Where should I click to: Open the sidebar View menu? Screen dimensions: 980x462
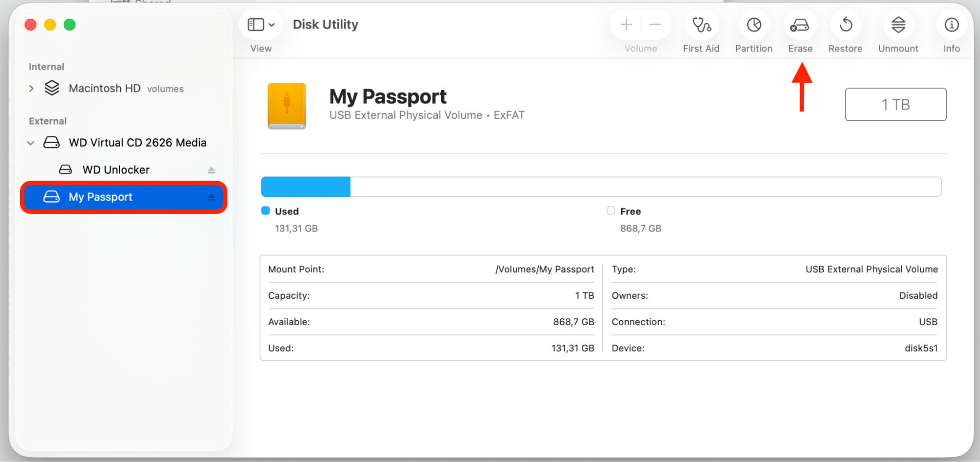pos(261,25)
